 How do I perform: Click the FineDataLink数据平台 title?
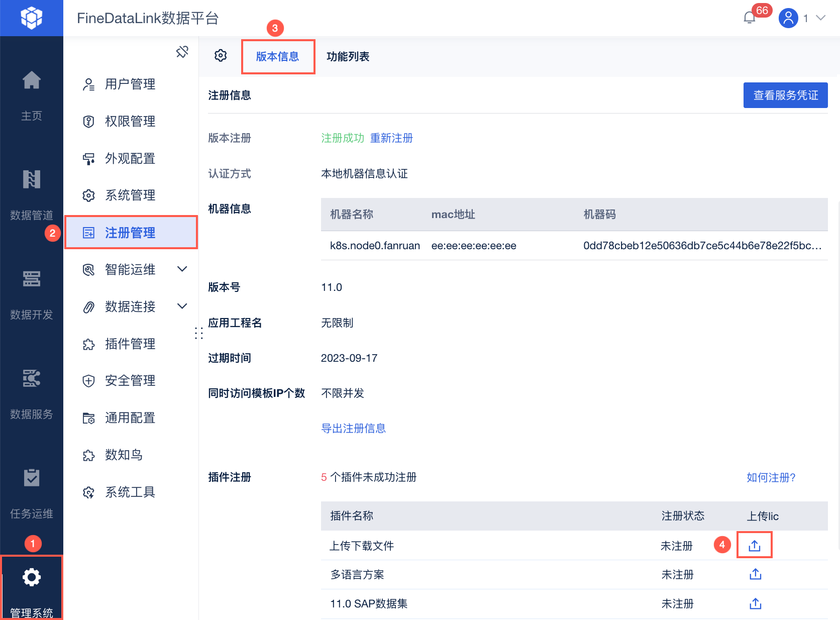(x=148, y=18)
